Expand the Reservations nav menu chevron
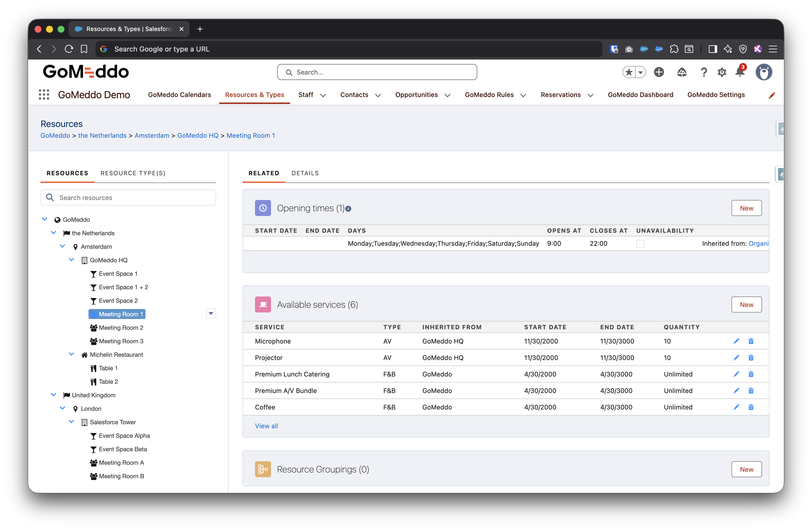Screen dimensions: 812x530 (x=590, y=95)
